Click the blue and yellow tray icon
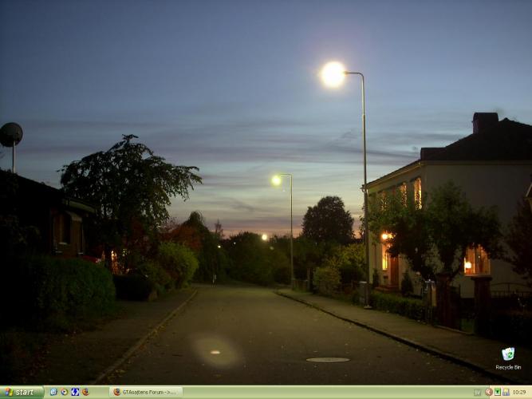This screenshot has width=532, height=399. [506, 392]
